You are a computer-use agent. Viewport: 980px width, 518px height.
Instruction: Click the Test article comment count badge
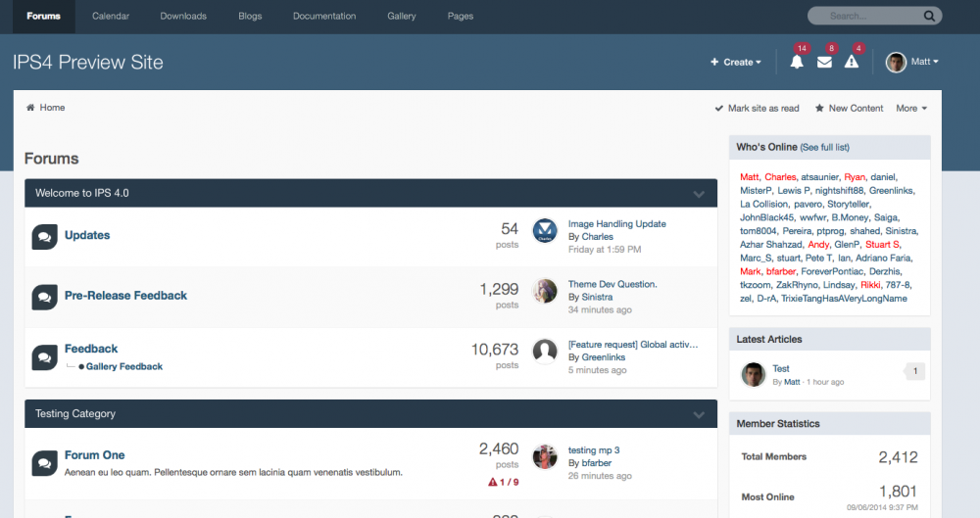(914, 371)
